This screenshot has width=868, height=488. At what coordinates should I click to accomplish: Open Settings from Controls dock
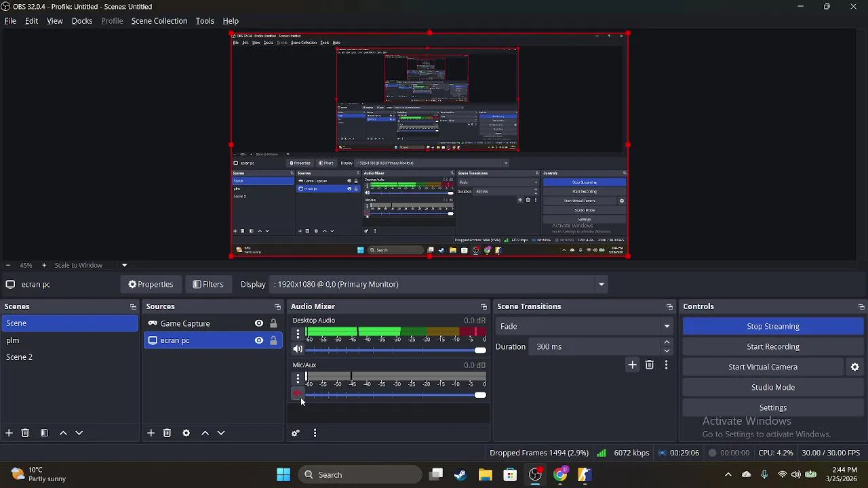(773, 408)
